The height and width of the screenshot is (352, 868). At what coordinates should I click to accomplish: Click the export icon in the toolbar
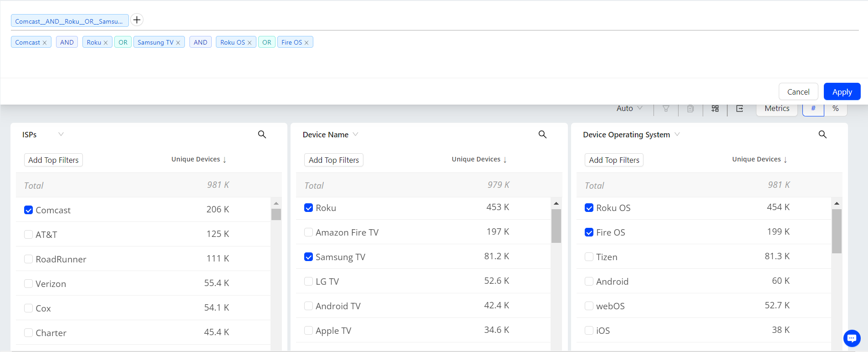coord(740,109)
